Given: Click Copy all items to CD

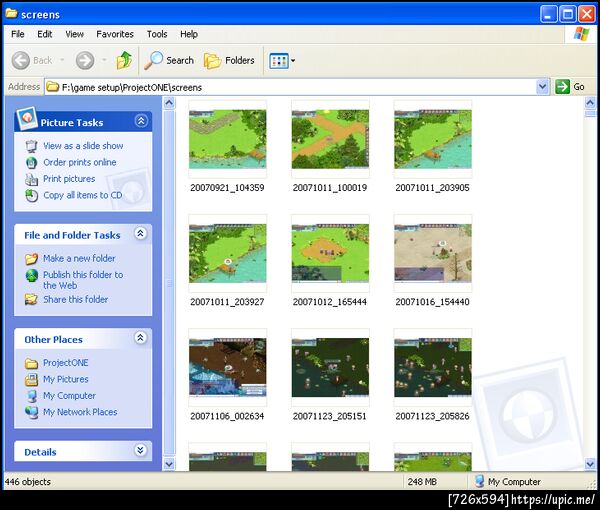Looking at the screenshot, I should [x=82, y=195].
